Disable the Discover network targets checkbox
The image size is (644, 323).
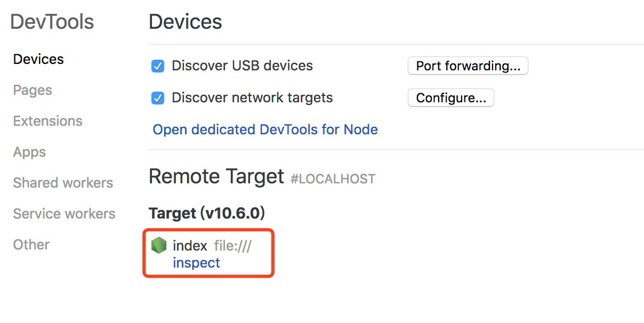pyautogui.click(x=158, y=98)
